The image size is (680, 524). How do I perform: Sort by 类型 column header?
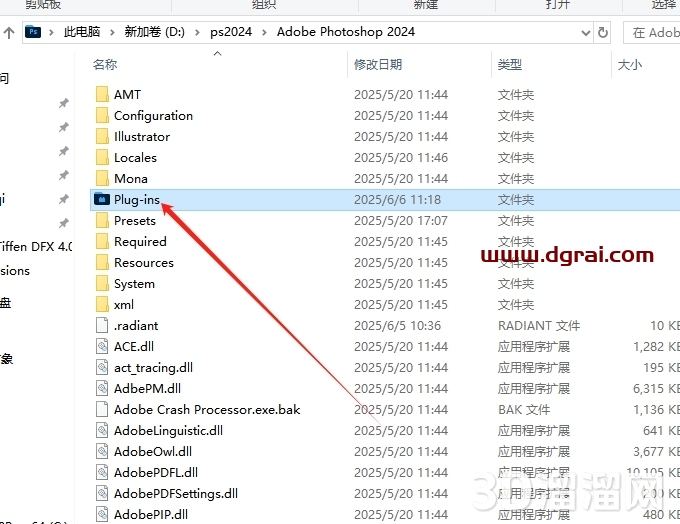[510, 65]
